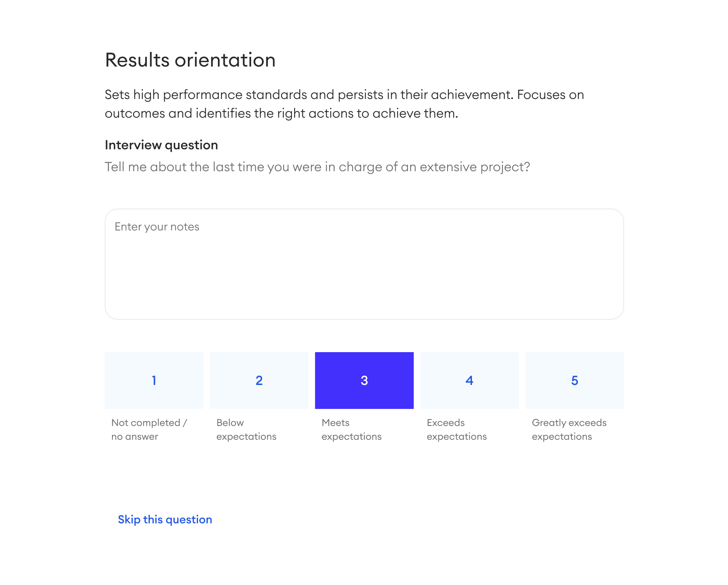Click inside the "Enter your notes" field
Image resolution: width=728 pixels, height=585 pixels.
[x=364, y=264]
